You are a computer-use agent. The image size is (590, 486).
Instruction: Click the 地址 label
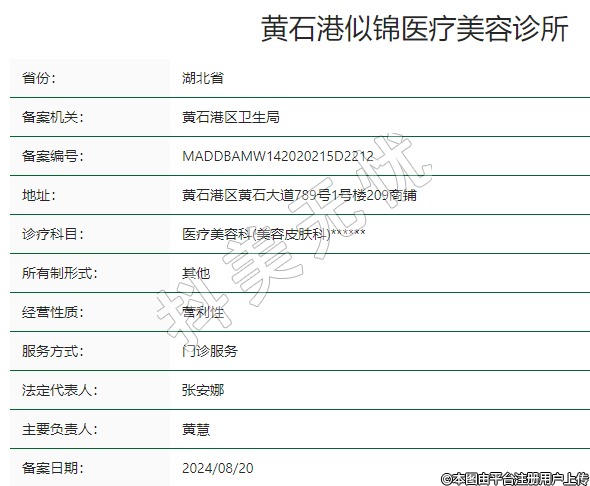pos(39,195)
